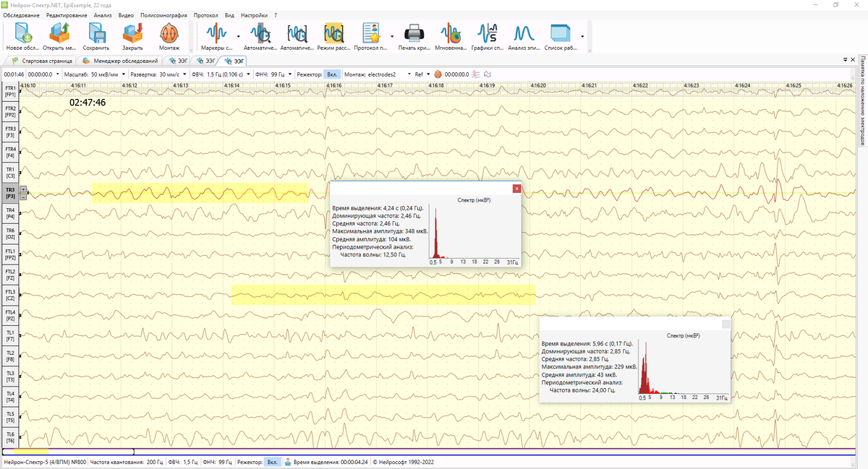The height and width of the screenshot is (469, 868).
Task: Expand Протокол п... dropdown arrow
Action: [x=393, y=36]
